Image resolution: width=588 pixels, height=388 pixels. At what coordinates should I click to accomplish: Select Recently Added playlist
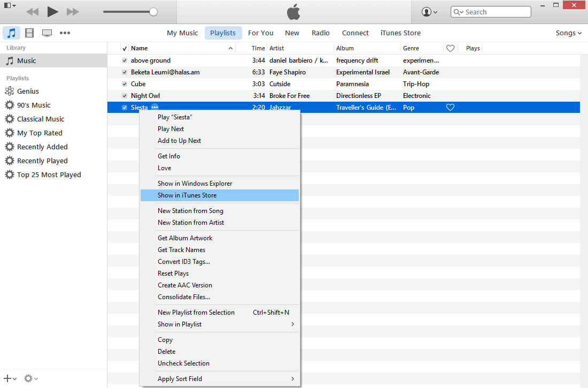pyautogui.click(x=42, y=147)
